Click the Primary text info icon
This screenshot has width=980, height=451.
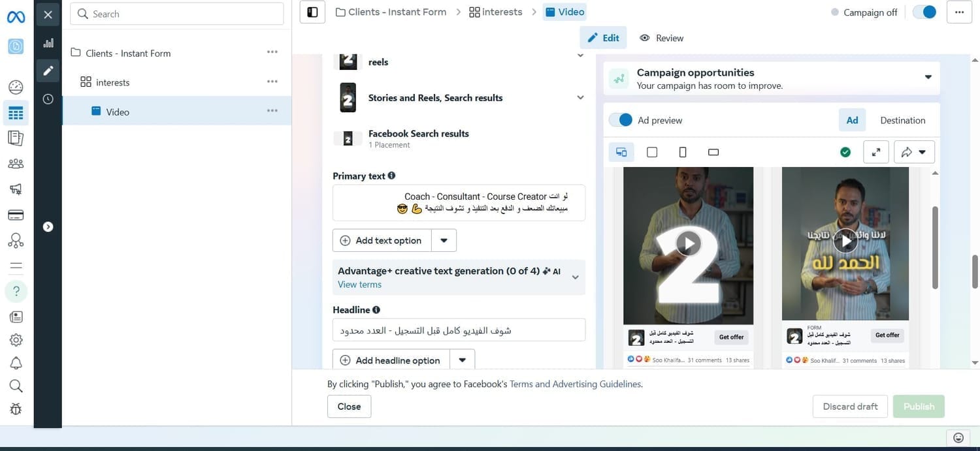coord(391,176)
